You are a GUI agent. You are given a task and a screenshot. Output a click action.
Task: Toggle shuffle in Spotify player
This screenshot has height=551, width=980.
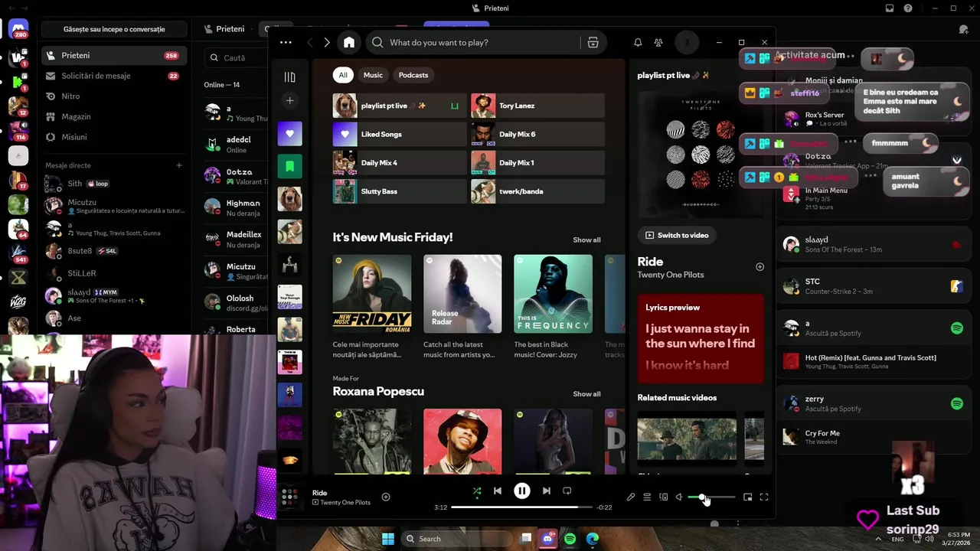tap(477, 491)
